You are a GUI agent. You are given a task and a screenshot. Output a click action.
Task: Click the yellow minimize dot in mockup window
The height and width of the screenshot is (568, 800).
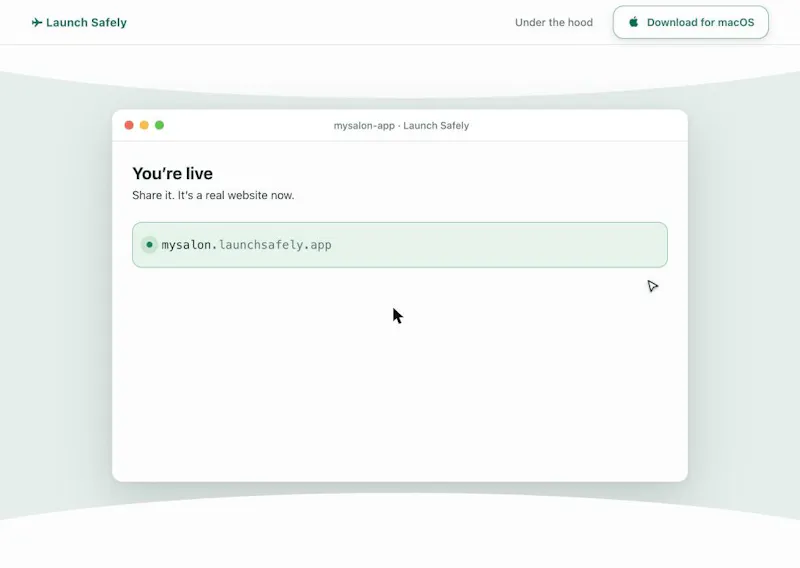tap(144, 125)
